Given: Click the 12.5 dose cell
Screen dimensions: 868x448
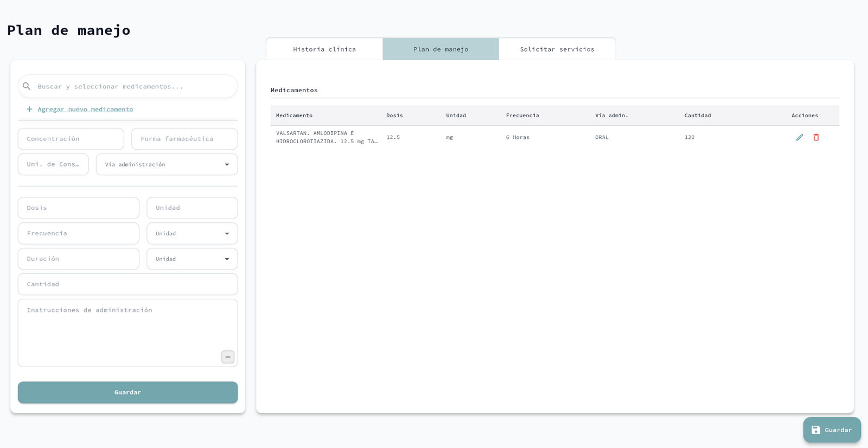Looking at the screenshot, I should click(x=393, y=137).
